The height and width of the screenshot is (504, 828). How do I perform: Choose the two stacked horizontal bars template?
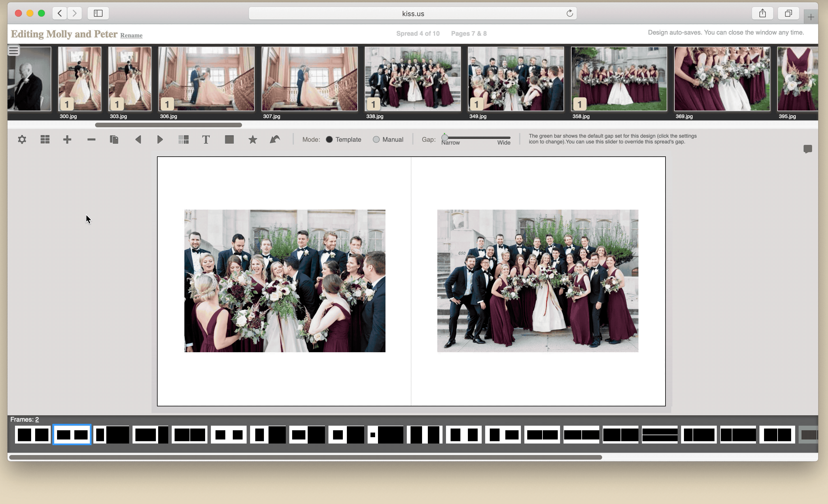coord(660,435)
